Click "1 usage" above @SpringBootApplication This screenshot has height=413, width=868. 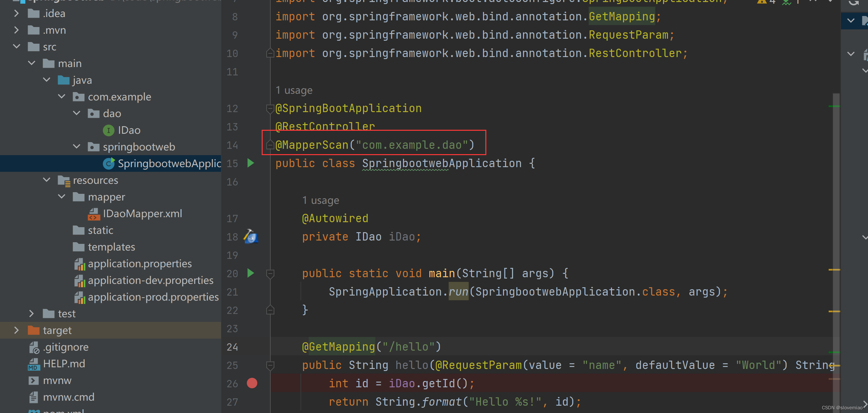click(293, 90)
